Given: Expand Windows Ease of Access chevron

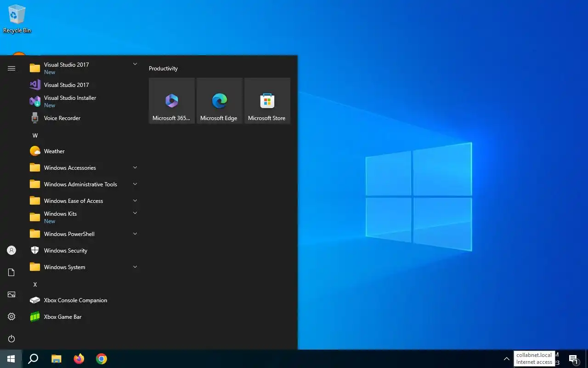Looking at the screenshot, I should [x=135, y=201].
